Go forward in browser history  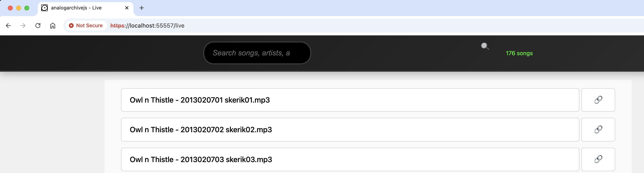(23, 26)
